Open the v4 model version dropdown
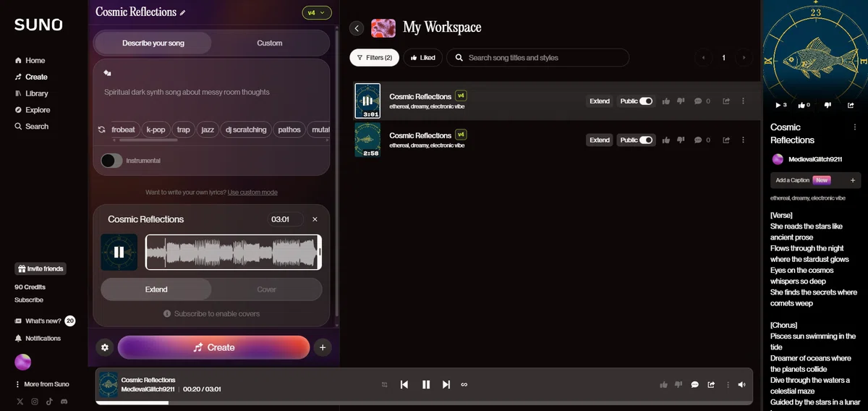868x411 pixels. [x=317, y=12]
